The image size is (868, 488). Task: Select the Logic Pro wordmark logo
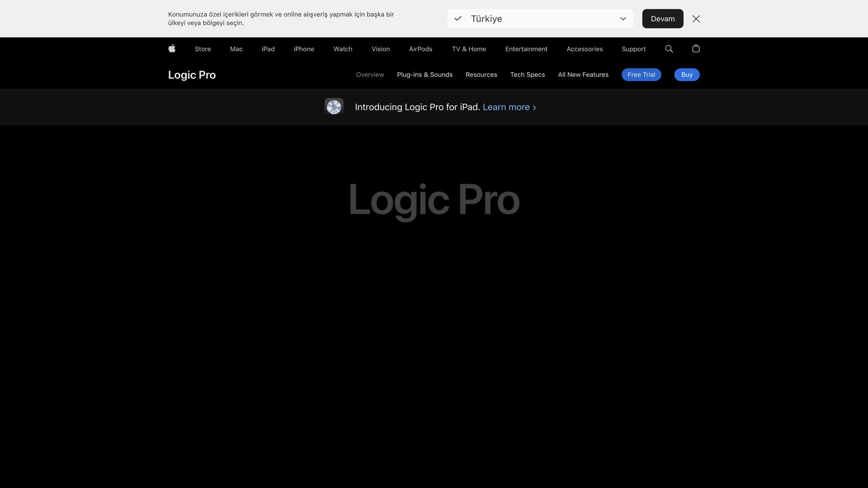(191, 75)
